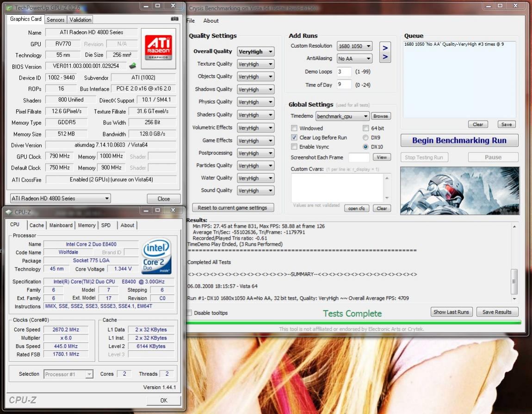Switch to the Validation tab in GPU-Z
The width and height of the screenshot is (532, 414).
[x=80, y=20]
